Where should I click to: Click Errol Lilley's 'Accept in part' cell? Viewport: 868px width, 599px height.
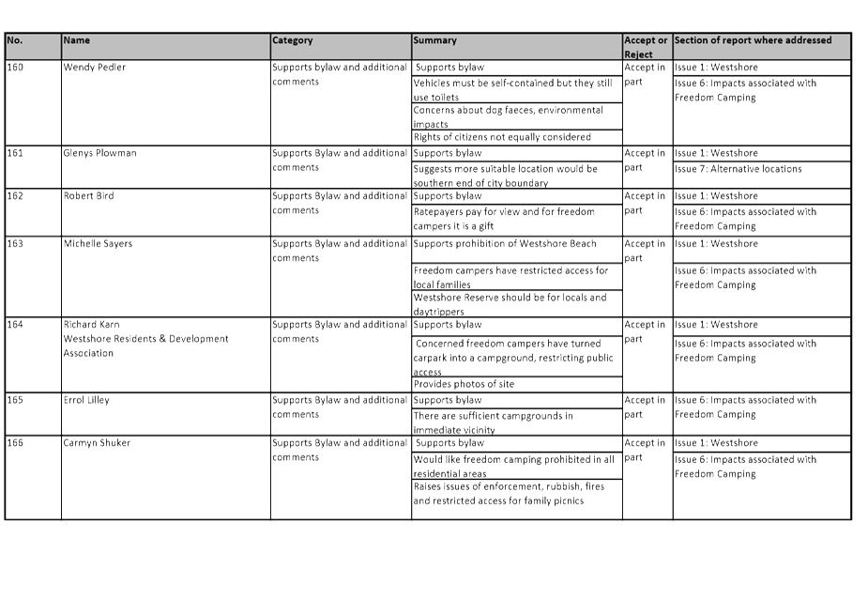647,414
